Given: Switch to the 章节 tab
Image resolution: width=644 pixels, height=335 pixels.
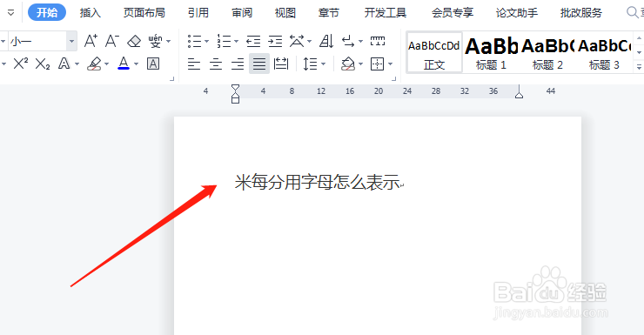Looking at the screenshot, I should (329, 13).
